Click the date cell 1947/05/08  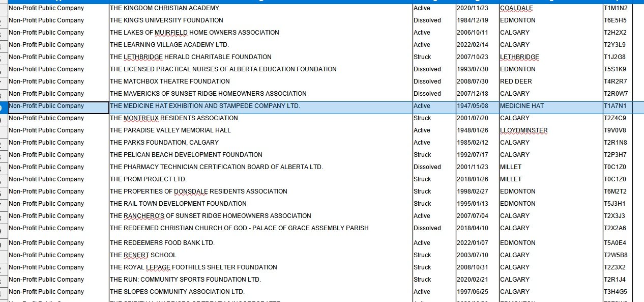(x=477, y=106)
